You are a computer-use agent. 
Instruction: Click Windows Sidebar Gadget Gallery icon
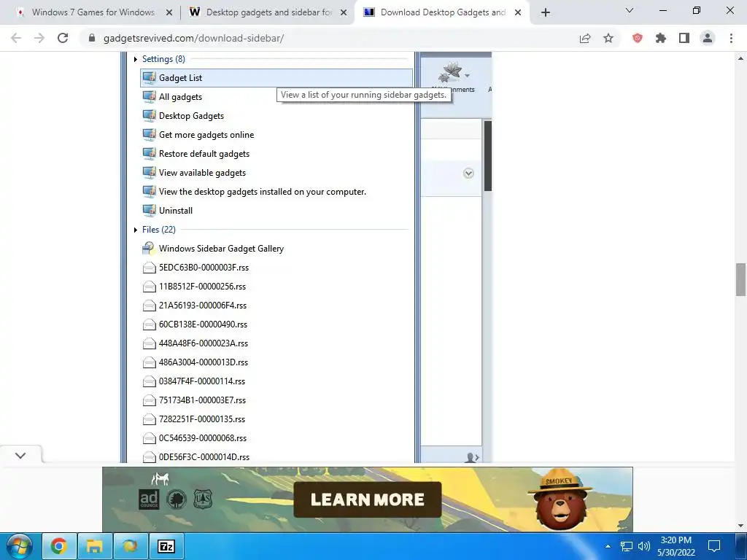point(149,248)
